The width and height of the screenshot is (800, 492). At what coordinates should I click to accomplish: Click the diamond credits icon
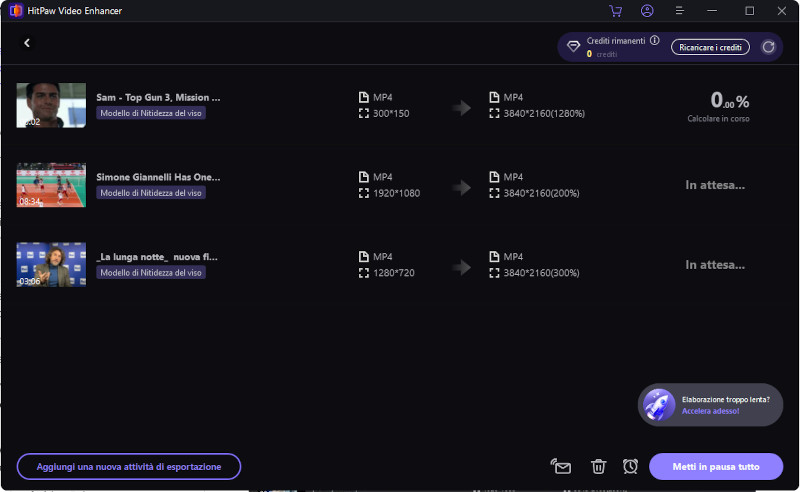573,47
